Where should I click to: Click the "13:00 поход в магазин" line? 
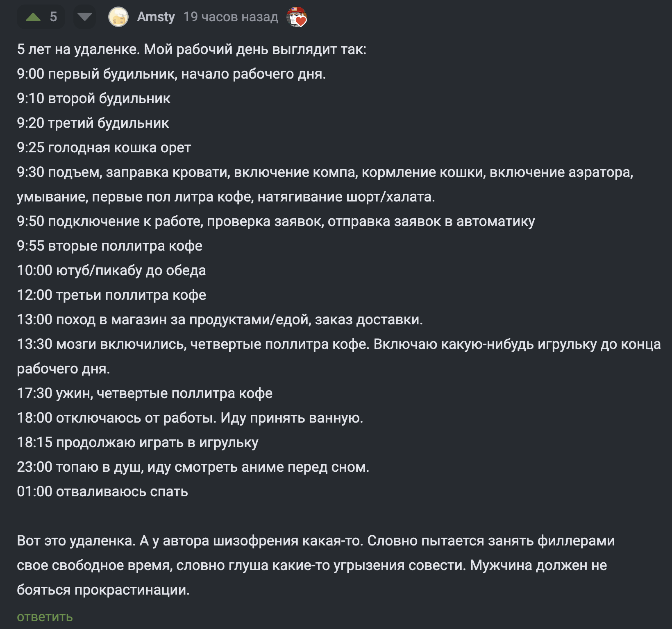pos(220,320)
